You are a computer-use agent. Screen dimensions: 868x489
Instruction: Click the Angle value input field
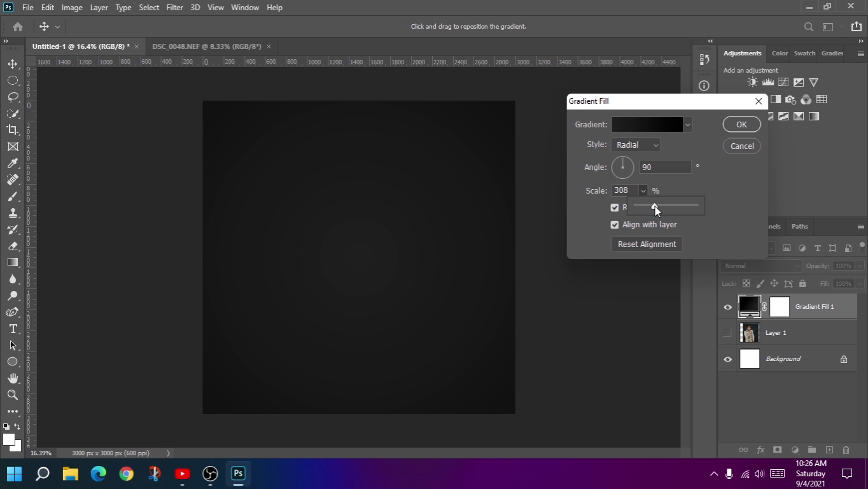click(x=665, y=167)
